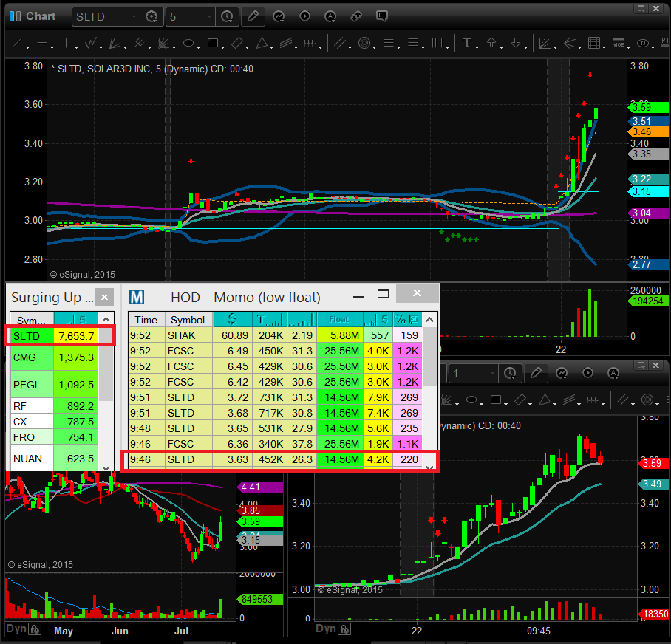Select the 9:46 FCSC 6.36 row
671x644 pixels.
(x=276, y=444)
